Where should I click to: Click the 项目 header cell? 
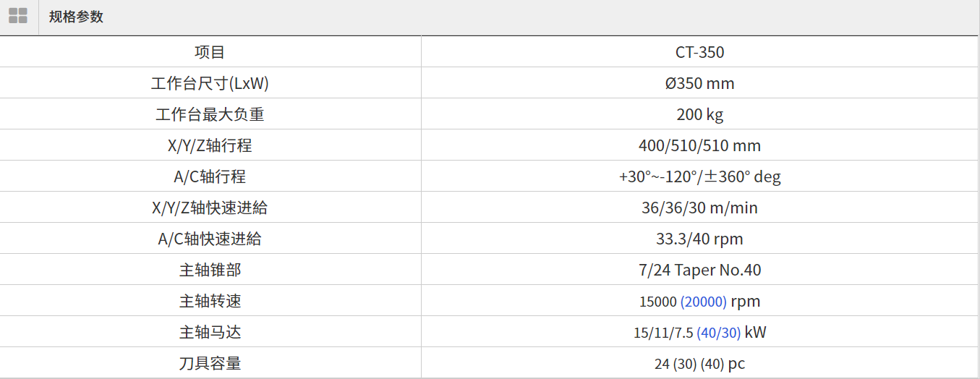pos(210,52)
